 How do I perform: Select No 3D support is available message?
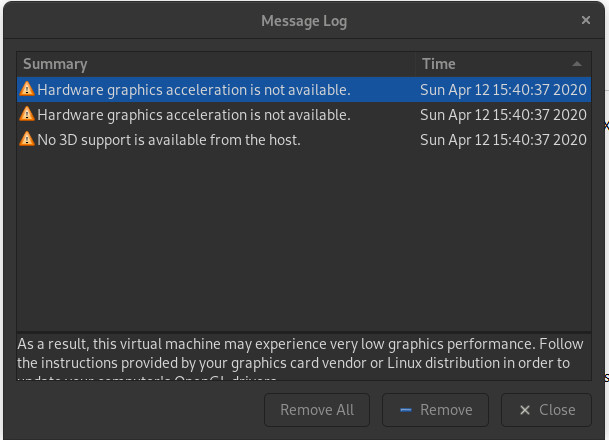point(304,140)
